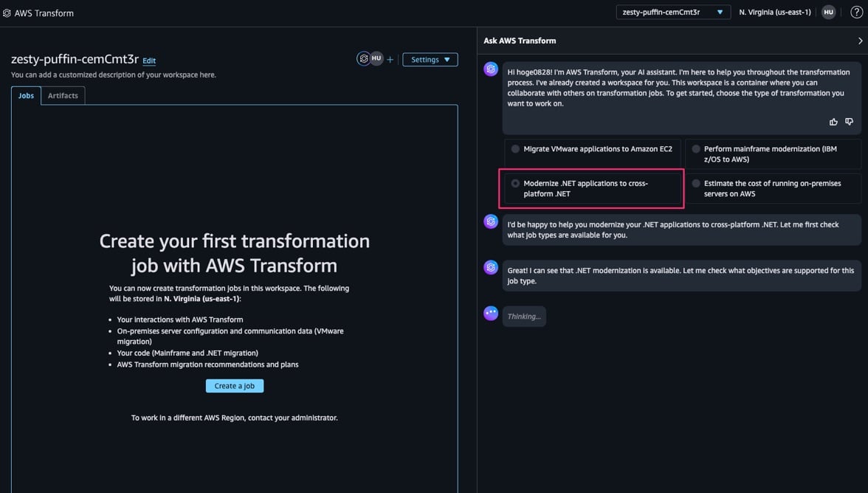
Task: Click the Ask AWS Transform panel heading
Action: tap(520, 41)
